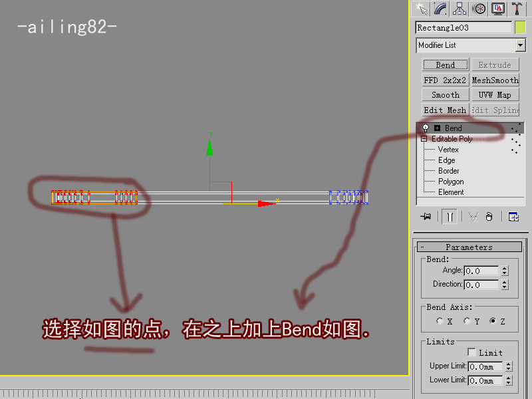Open the Utilities hammer tab
Image resolution: width=532 pixels, height=399 pixels.
[517, 9]
